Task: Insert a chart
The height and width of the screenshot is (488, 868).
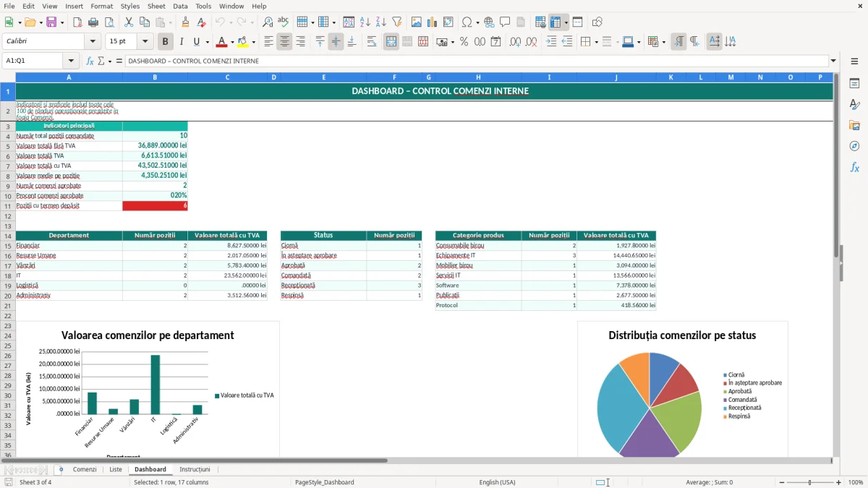Action: tap(433, 22)
